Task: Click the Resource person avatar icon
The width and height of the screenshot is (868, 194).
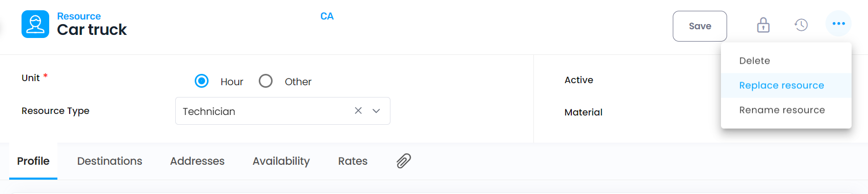Action: point(35,24)
